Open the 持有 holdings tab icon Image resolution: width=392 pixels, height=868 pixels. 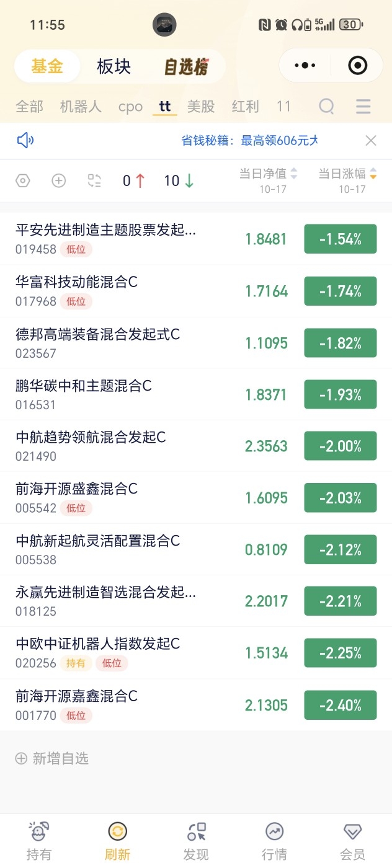point(39,831)
